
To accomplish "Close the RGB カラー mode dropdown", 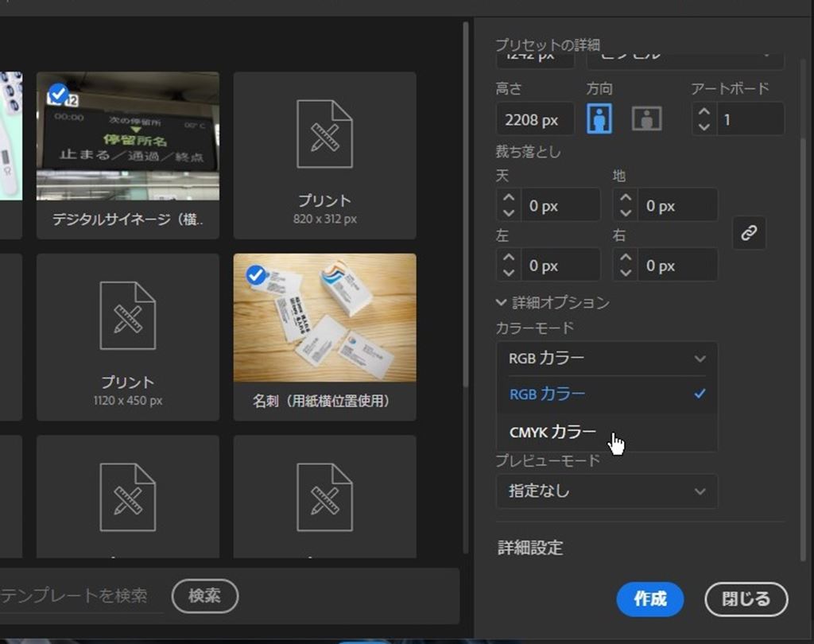I will (607, 359).
